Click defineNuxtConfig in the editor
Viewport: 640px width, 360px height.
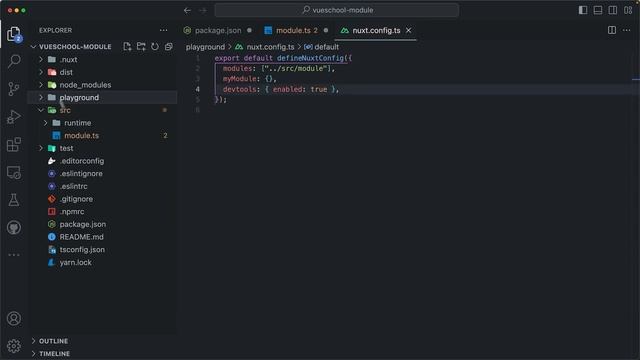(x=311, y=58)
